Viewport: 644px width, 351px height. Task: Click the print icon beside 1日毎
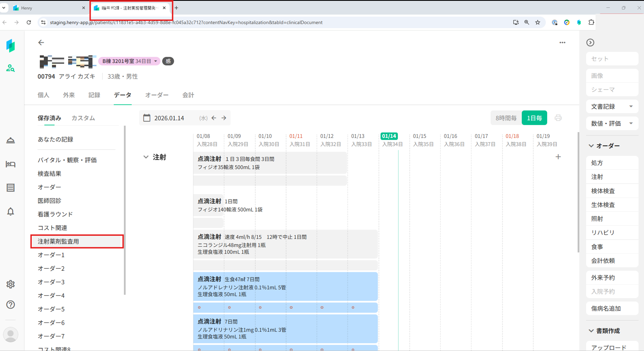tap(558, 118)
